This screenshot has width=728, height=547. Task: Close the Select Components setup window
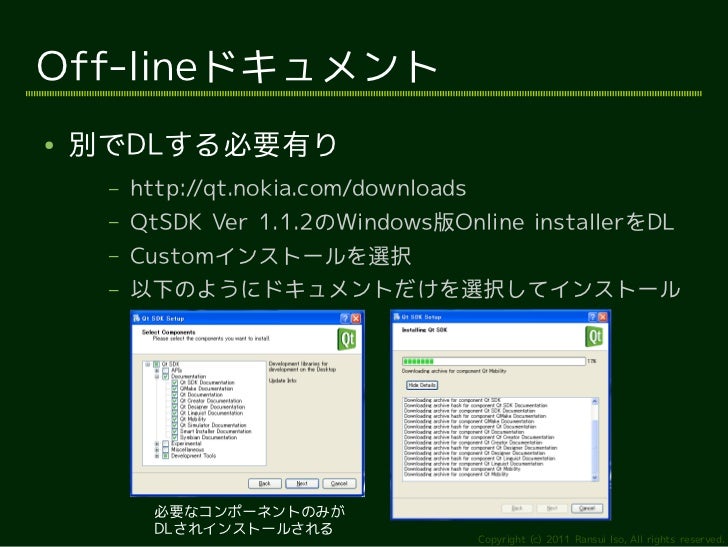tap(356, 318)
